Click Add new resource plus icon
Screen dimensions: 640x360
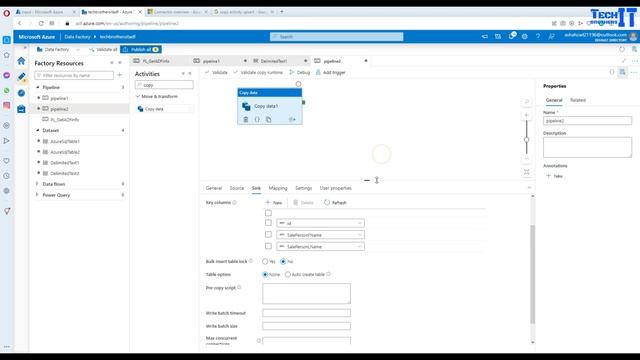pyautogui.click(x=120, y=75)
